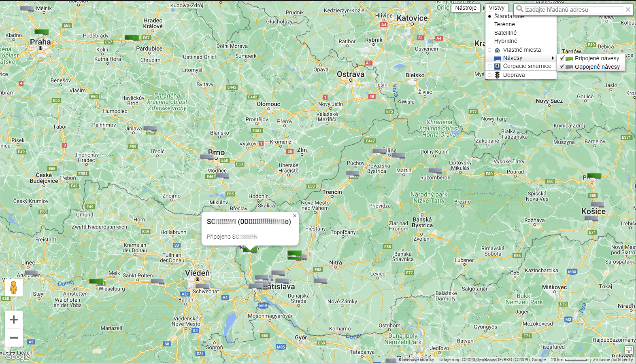Image resolution: width=636 pixels, height=364 pixels.
Task: Click the search magnifier icon
Action: 519,9
